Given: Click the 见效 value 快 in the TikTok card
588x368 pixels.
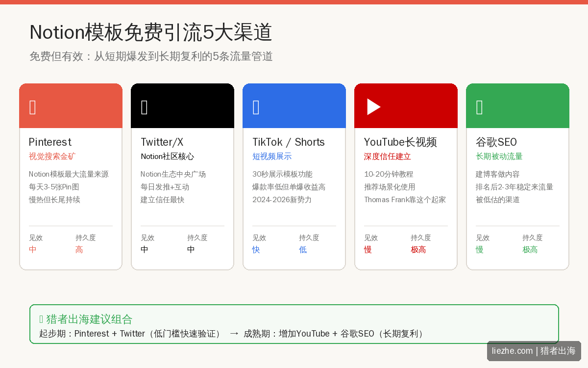Looking at the screenshot, I should [x=256, y=250].
